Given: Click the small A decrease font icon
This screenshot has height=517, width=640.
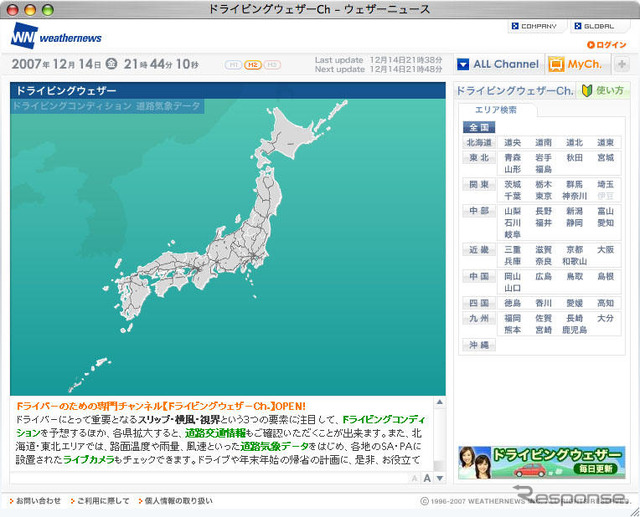Looking at the screenshot, I should pyautogui.click(x=415, y=478).
